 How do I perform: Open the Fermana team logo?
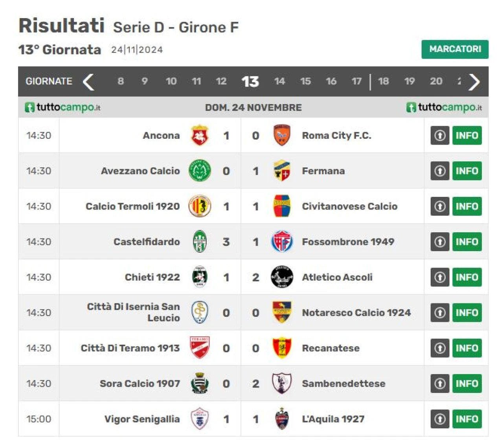282,171
